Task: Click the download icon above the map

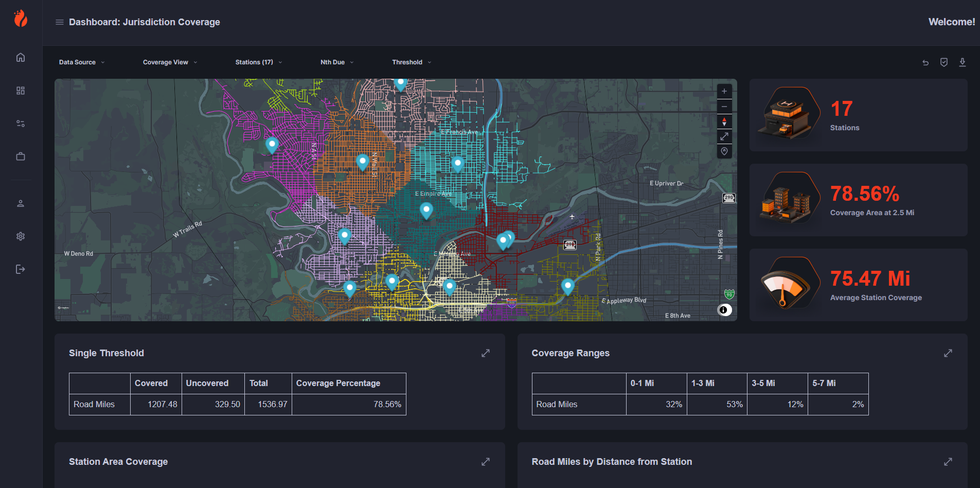Action: click(x=962, y=62)
